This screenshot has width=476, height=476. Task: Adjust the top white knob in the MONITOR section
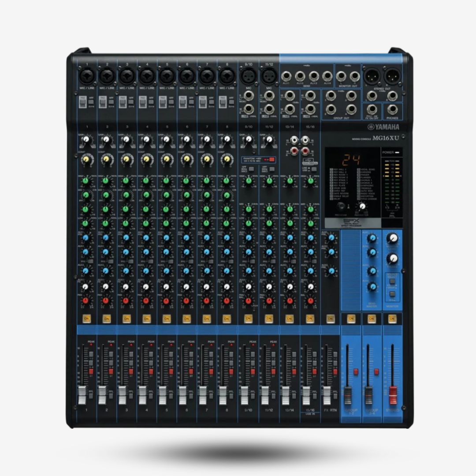pyautogui.click(x=393, y=238)
